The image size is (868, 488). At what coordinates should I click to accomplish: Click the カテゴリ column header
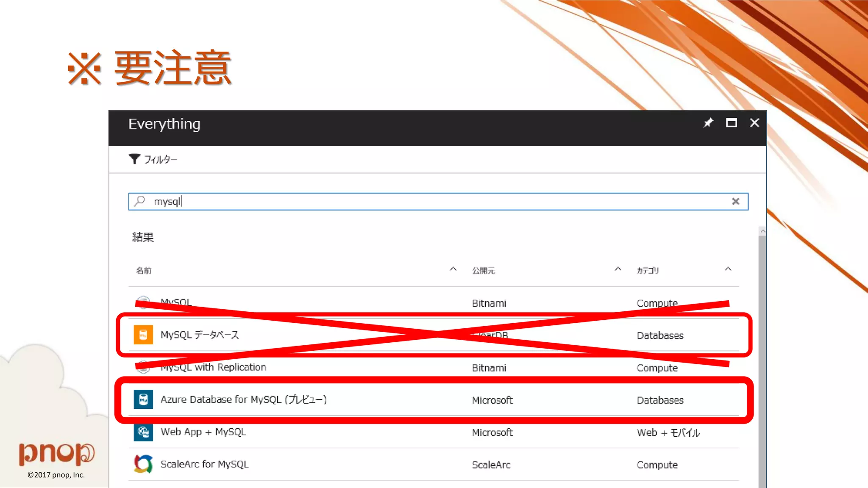648,270
